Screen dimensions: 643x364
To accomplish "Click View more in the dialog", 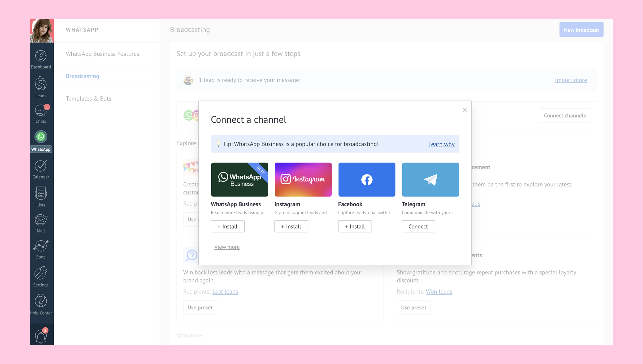I will click(227, 247).
